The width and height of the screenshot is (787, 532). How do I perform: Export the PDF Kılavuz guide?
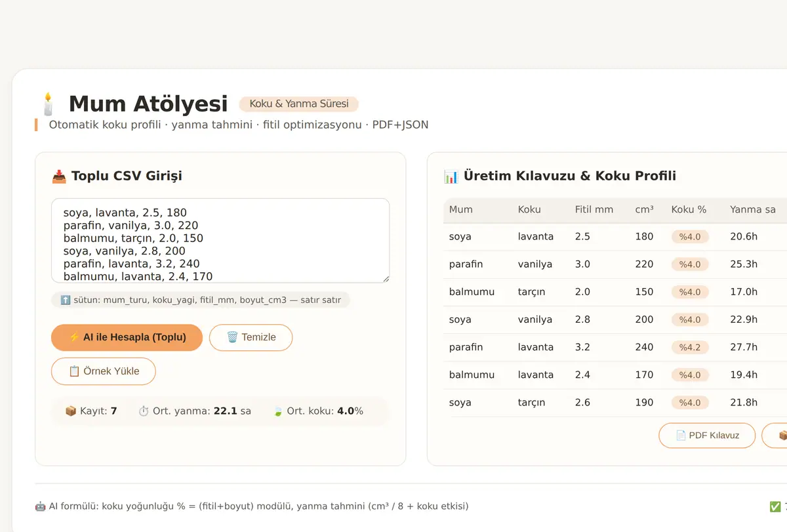707,436
